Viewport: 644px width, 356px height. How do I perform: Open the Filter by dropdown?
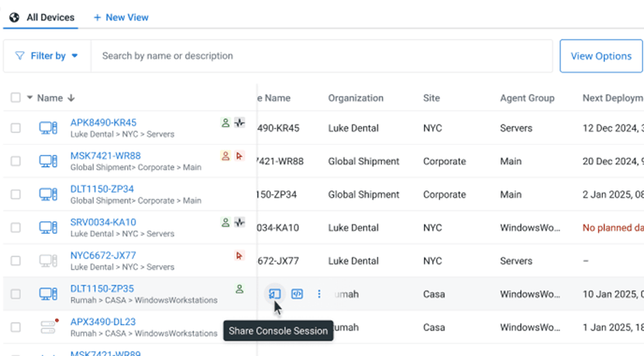(x=46, y=56)
